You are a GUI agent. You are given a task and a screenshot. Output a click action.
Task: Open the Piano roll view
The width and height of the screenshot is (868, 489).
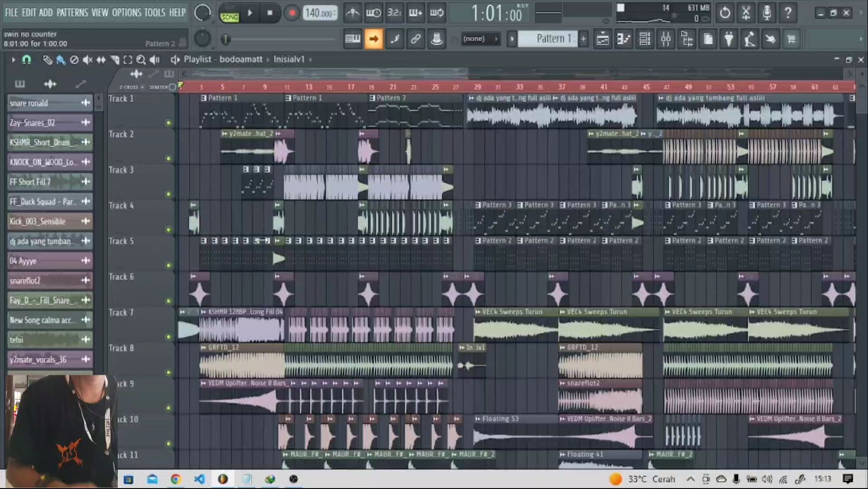tap(623, 39)
